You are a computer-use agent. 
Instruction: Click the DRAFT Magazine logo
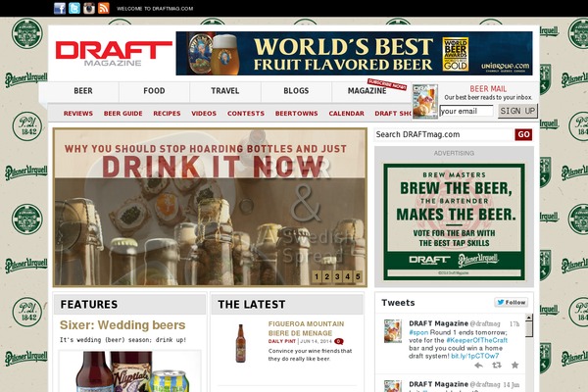[x=114, y=53]
